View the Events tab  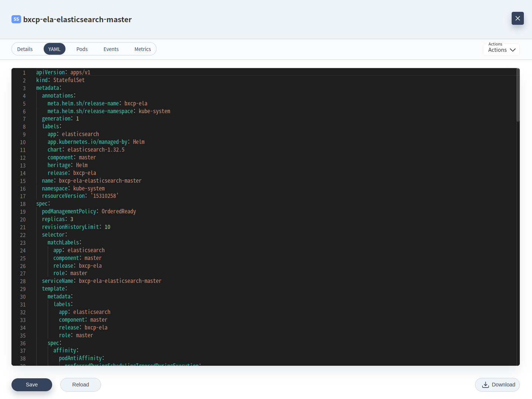tap(111, 49)
